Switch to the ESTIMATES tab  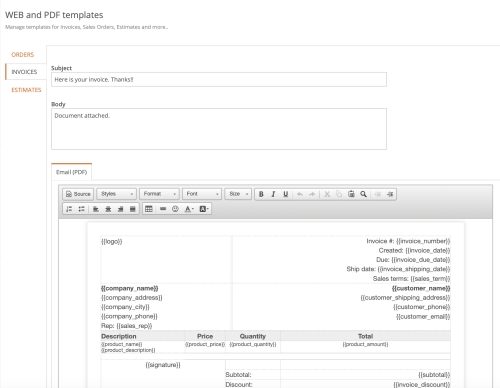[26, 90]
